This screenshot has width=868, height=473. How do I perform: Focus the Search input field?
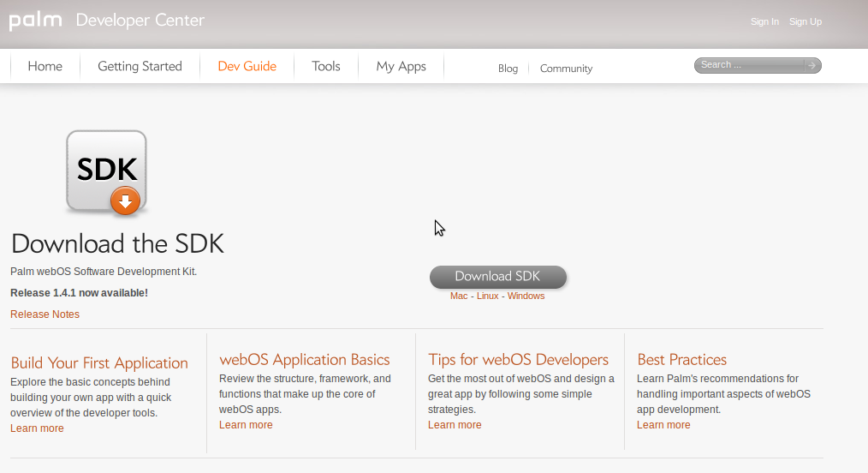pos(750,65)
